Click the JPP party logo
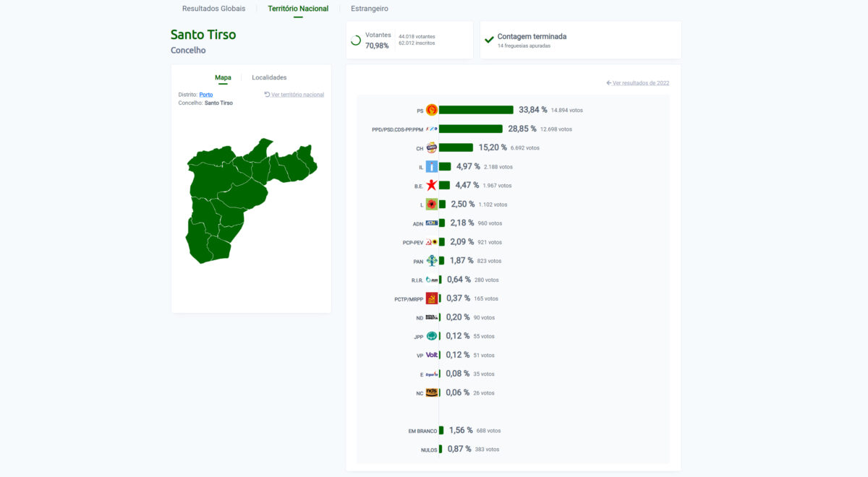The width and height of the screenshot is (868, 477). [x=432, y=336]
